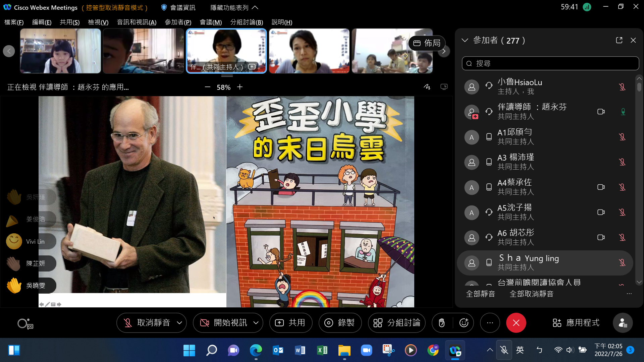Open Windows Start menu
644x362 pixels.
pyautogui.click(x=189, y=350)
